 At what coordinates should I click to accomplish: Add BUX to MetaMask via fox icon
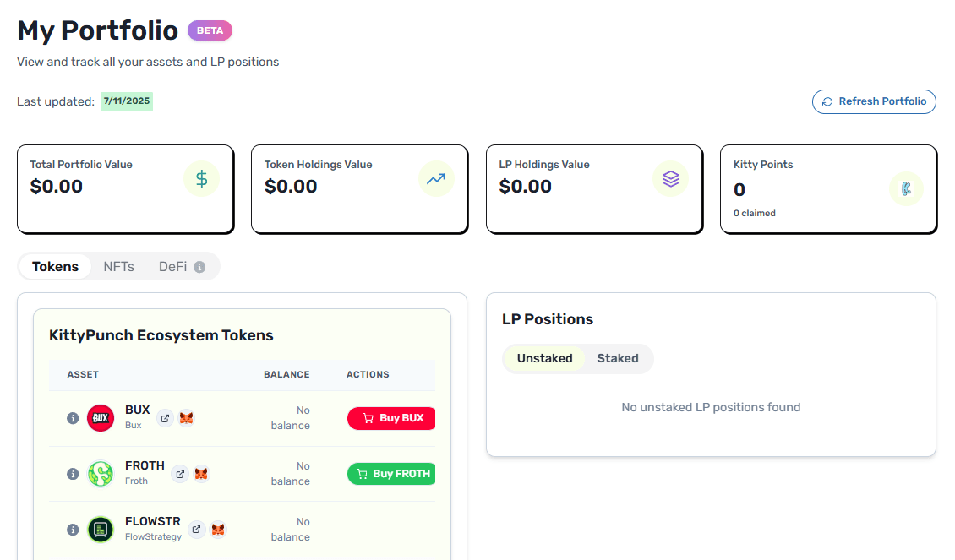click(187, 418)
